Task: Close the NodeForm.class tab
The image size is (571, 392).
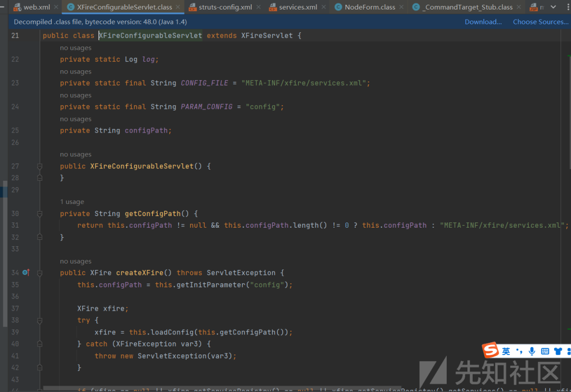Action: point(401,7)
